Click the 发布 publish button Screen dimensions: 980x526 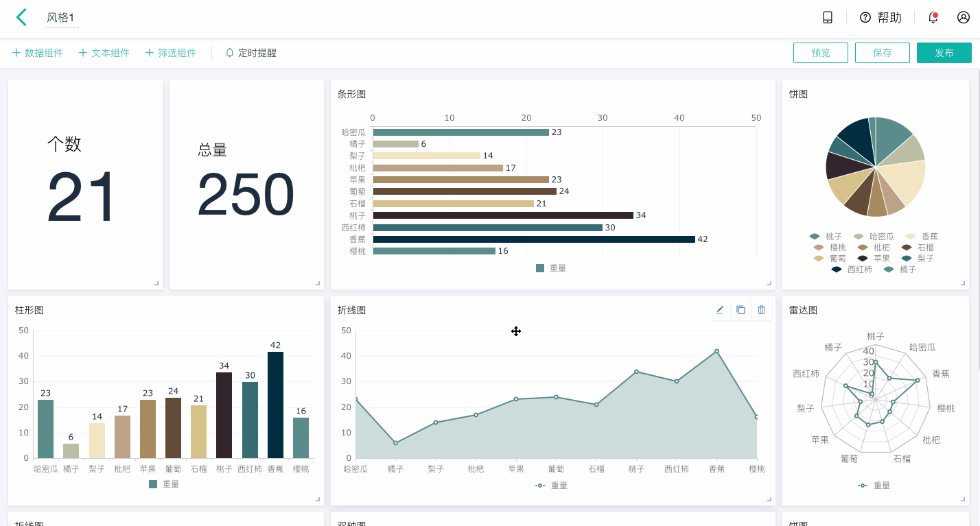tap(944, 53)
